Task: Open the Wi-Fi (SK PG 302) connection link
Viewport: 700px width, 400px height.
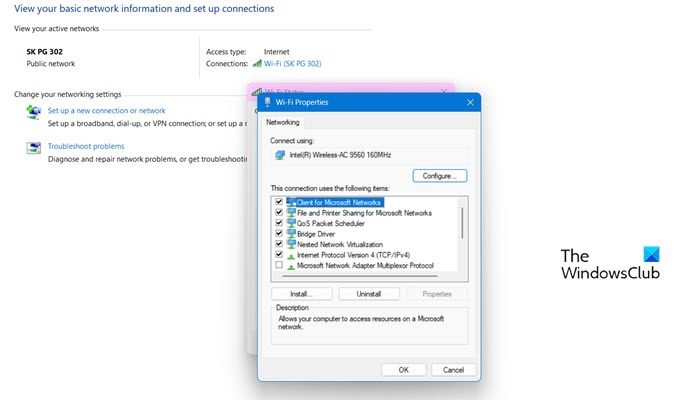Action: (292, 63)
